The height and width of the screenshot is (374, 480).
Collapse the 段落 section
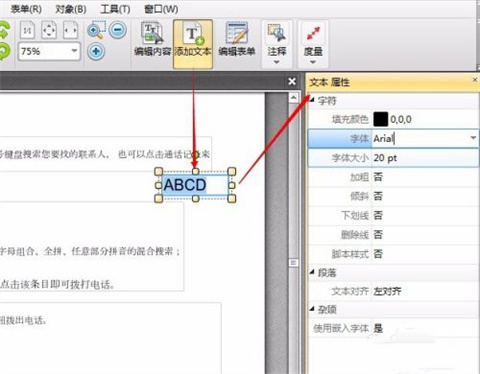tap(312, 272)
